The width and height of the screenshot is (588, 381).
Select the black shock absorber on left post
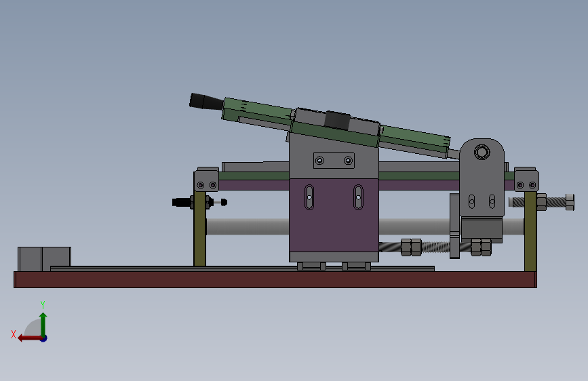[199, 203]
